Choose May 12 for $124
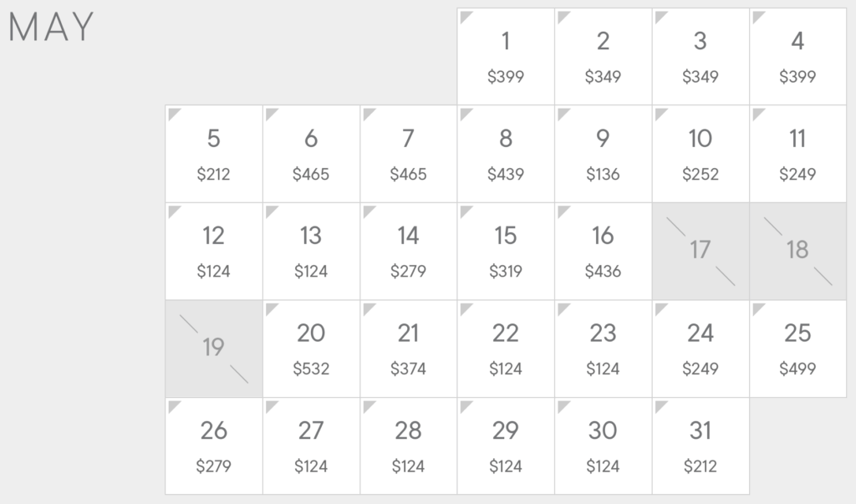856x504 pixels. [213, 252]
